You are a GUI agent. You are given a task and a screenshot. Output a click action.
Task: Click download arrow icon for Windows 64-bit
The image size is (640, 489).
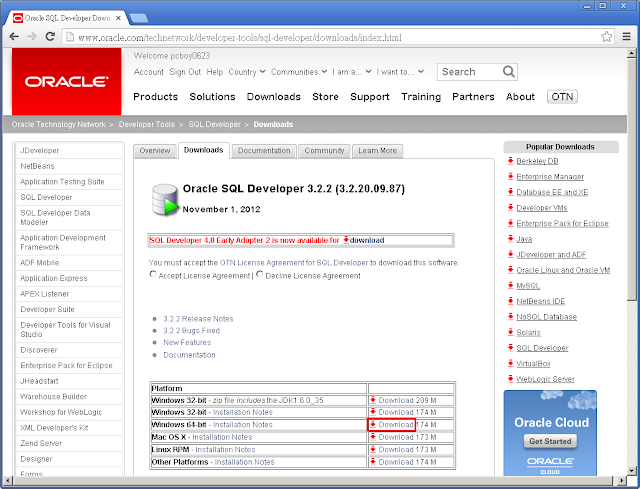pos(373,425)
